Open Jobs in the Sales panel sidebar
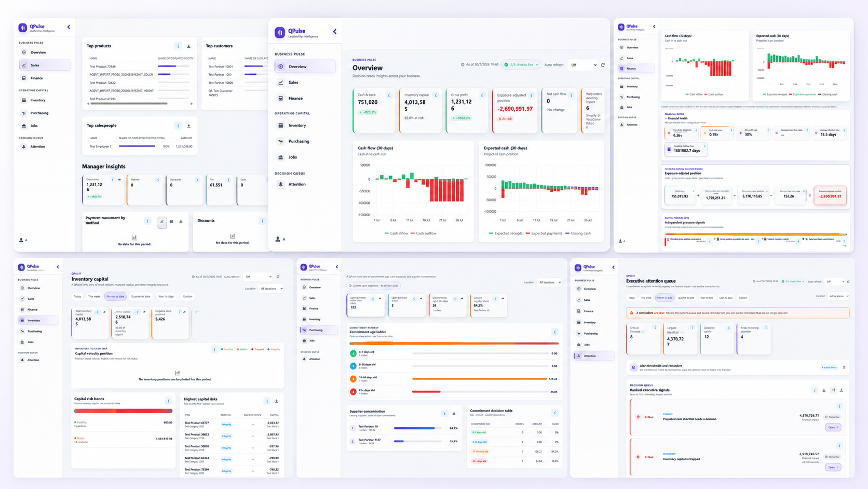Screen dimensions: 868x489 click(x=44, y=126)
